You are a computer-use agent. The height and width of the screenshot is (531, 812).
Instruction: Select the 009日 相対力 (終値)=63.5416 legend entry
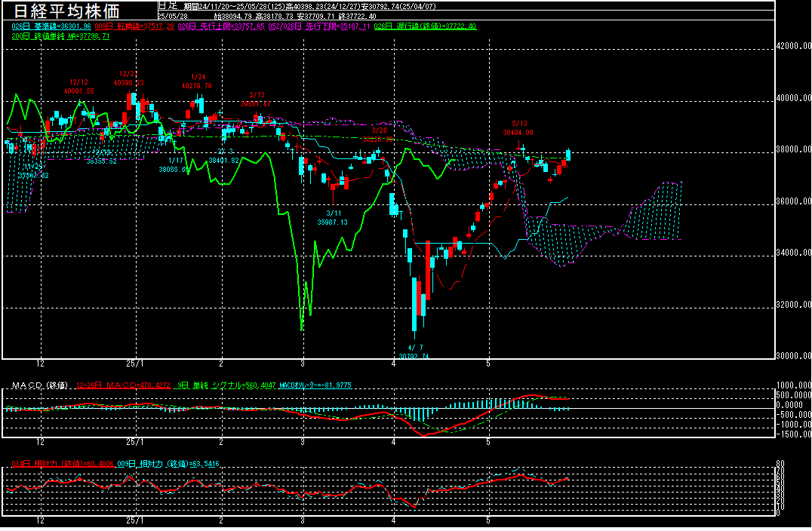168,464
